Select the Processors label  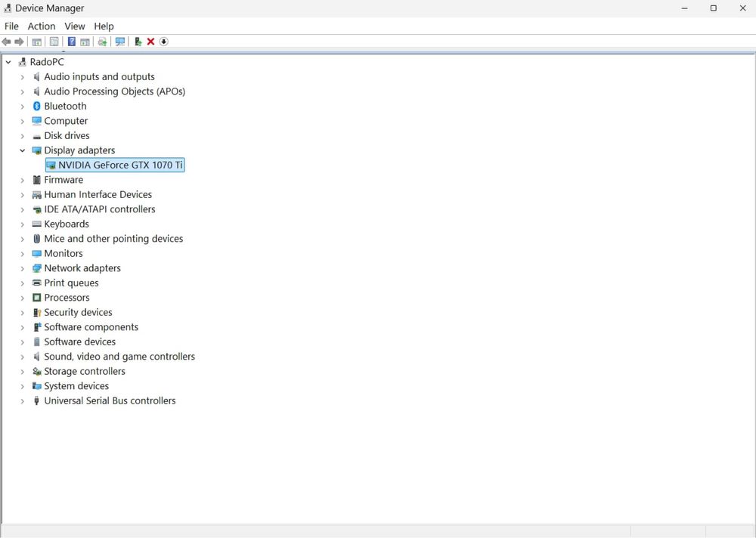click(x=67, y=298)
